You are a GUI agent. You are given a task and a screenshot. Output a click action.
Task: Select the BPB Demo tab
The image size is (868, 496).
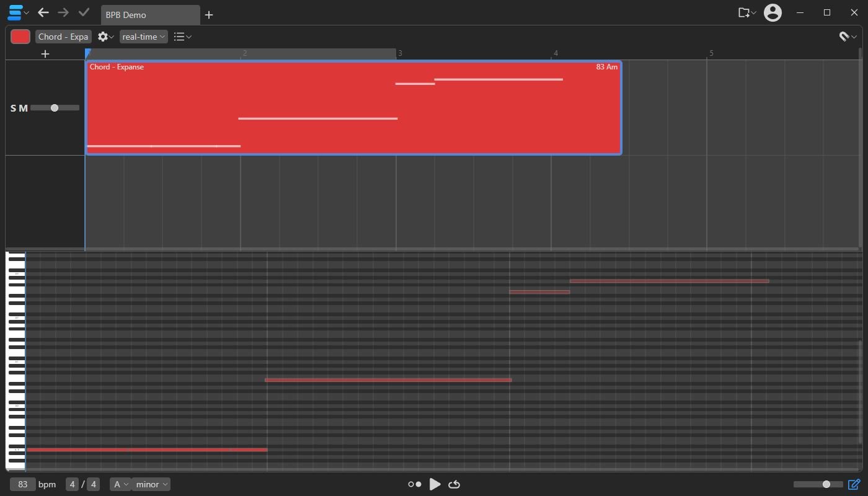pyautogui.click(x=150, y=15)
